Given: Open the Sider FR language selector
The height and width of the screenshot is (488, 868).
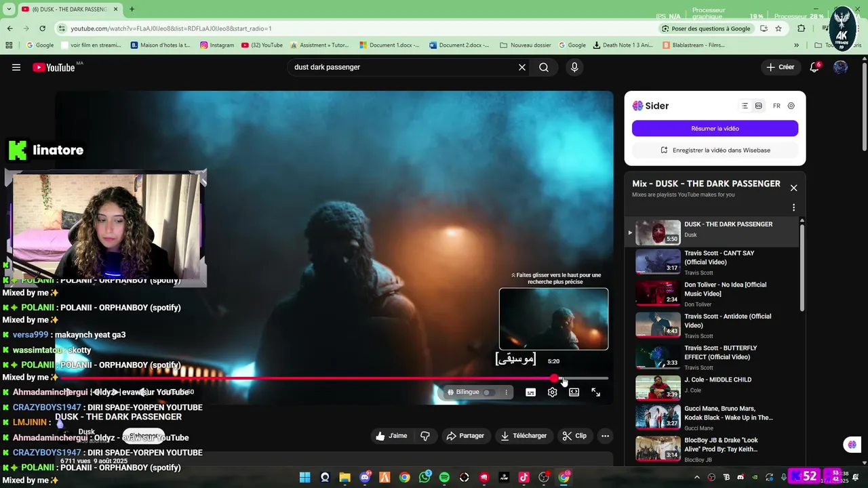Looking at the screenshot, I should (776, 106).
